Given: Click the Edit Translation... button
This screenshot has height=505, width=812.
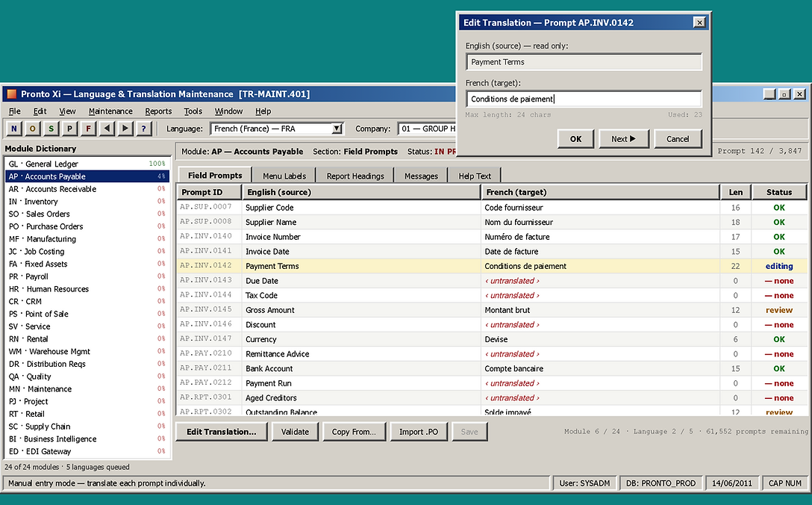Looking at the screenshot, I should pyautogui.click(x=222, y=431).
